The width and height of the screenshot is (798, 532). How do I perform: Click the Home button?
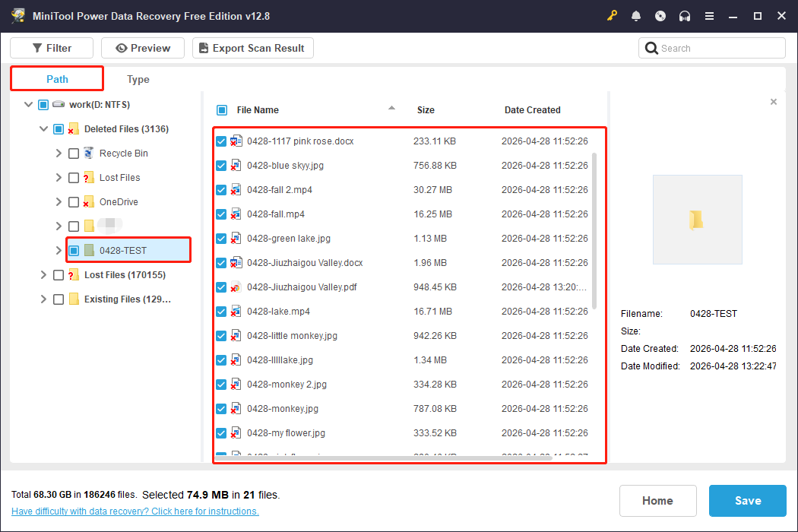[x=657, y=500]
